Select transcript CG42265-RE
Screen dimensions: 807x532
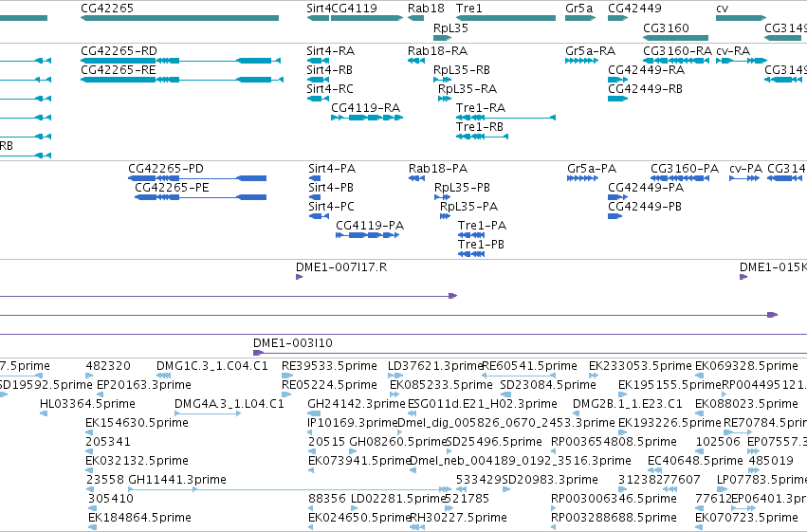pyautogui.click(x=182, y=80)
